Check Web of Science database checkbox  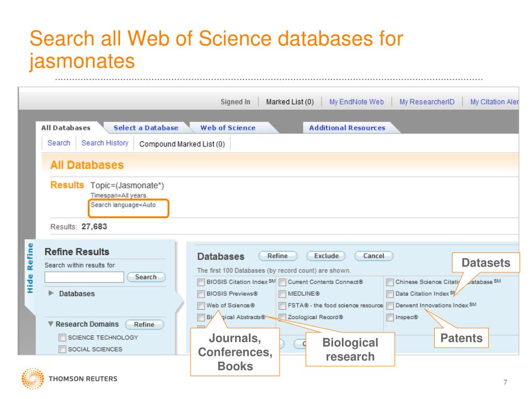tap(201, 305)
